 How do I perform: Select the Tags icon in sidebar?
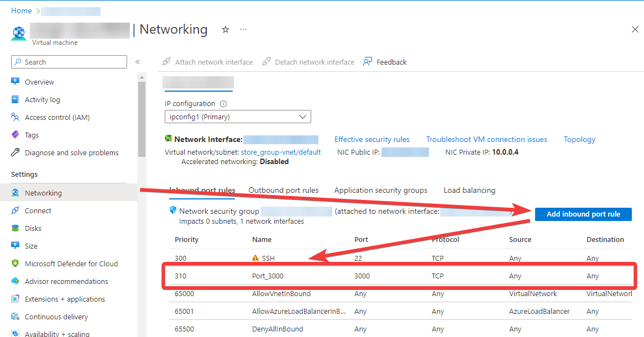pos(15,135)
